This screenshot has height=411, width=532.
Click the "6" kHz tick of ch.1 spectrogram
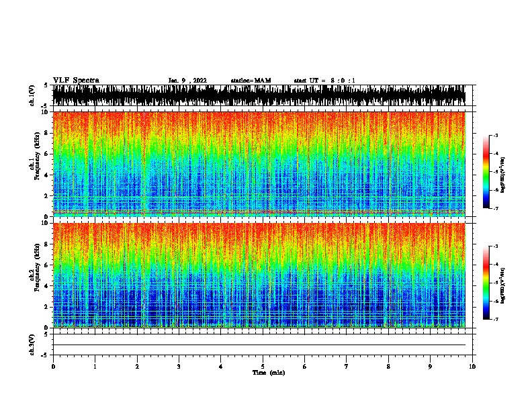[x=47, y=154]
